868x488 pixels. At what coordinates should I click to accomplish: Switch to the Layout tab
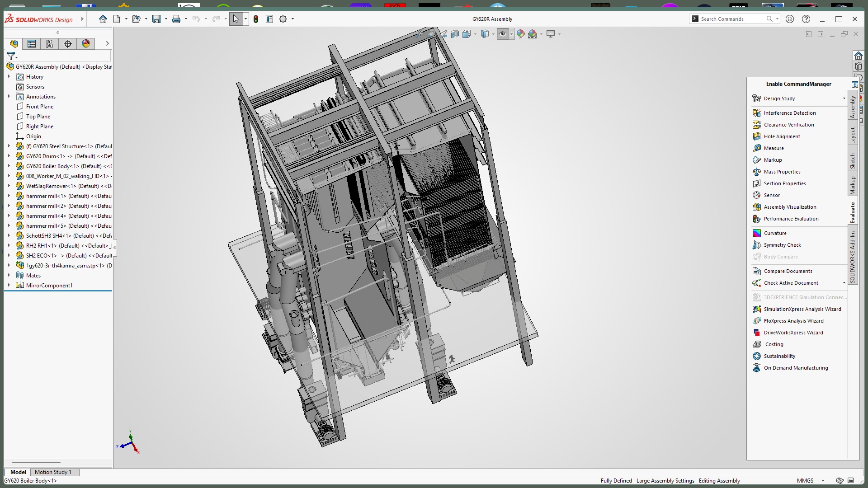[853, 135]
